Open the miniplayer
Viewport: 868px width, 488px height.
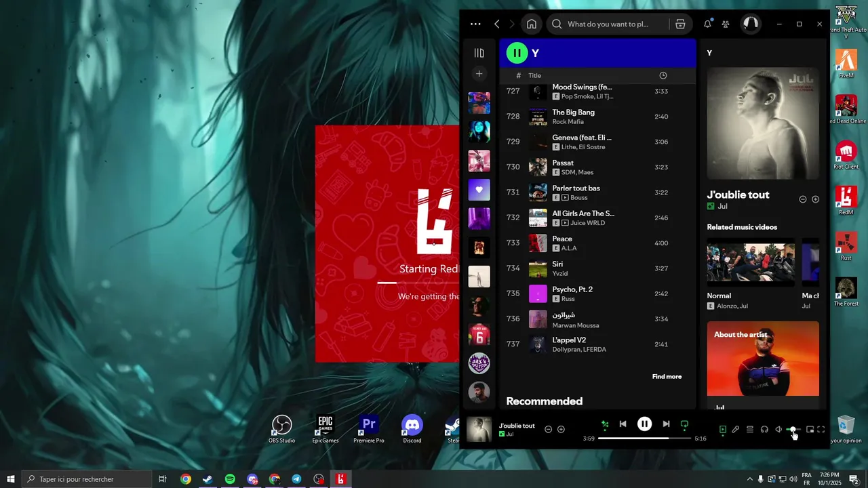[x=810, y=429]
